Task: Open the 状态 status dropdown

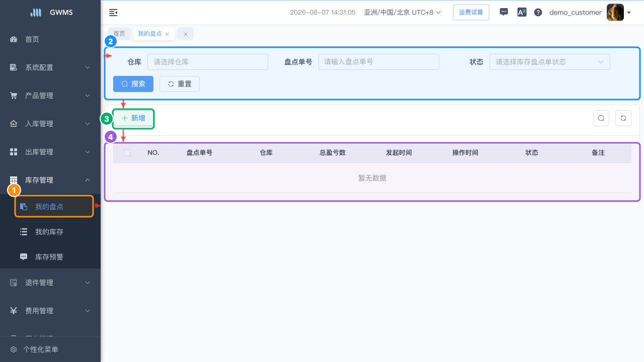Action: (x=550, y=62)
